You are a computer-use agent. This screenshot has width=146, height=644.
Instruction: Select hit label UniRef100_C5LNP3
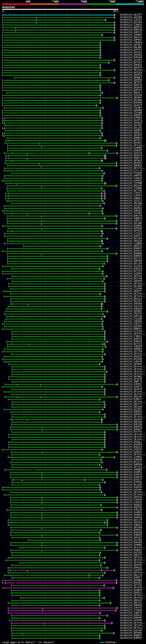(131, 108)
